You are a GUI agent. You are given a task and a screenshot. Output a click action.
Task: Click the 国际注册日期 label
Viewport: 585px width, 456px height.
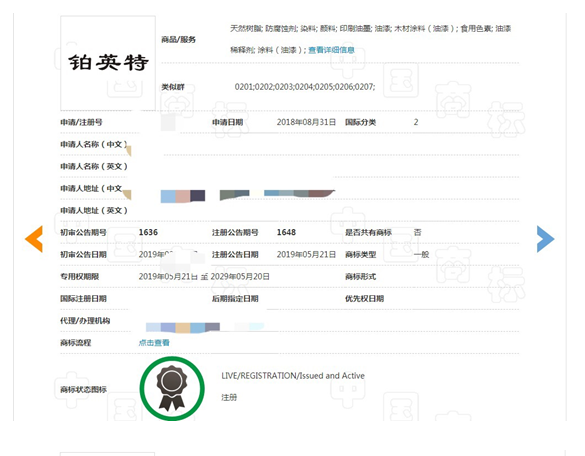(84, 299)
